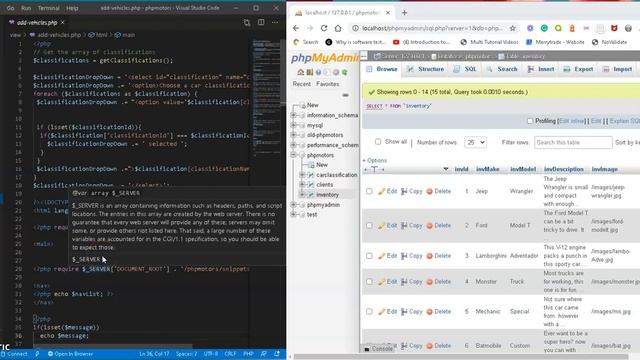This screenshot has width=640, height=360.
Task: Select the carclassification table
Action: [336, 175]
